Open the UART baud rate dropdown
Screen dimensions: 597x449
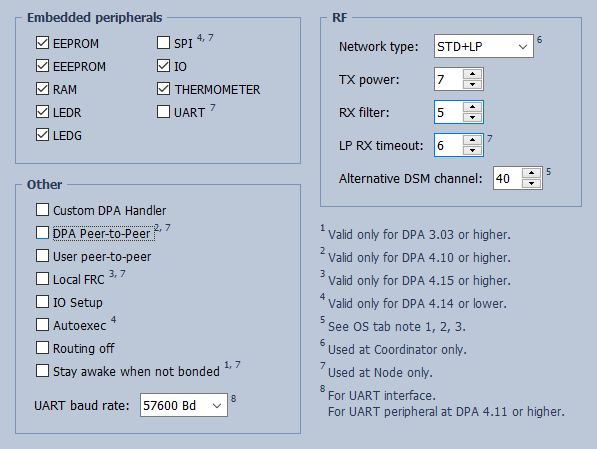pos(184,405)
